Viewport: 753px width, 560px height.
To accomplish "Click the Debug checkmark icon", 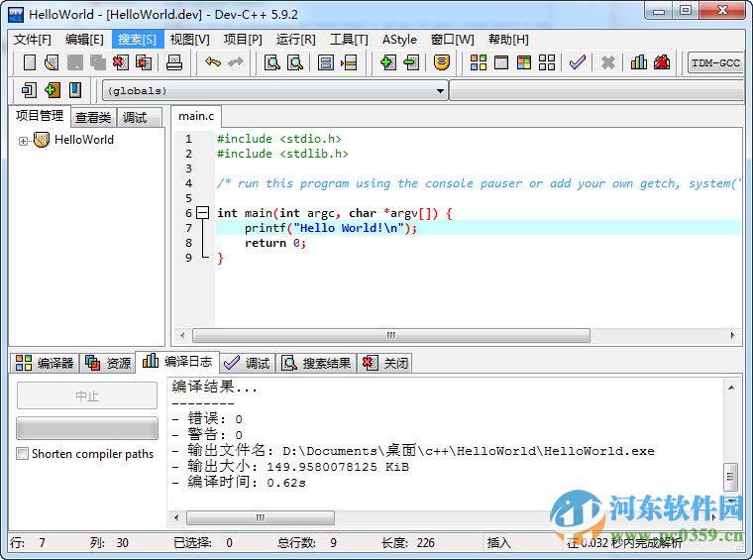I will [x=578, y=62].
